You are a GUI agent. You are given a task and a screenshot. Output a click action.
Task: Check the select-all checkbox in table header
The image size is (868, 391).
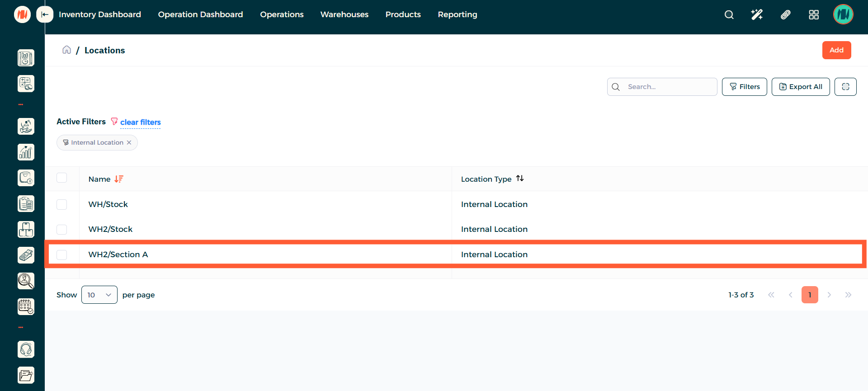coord(62,178)
